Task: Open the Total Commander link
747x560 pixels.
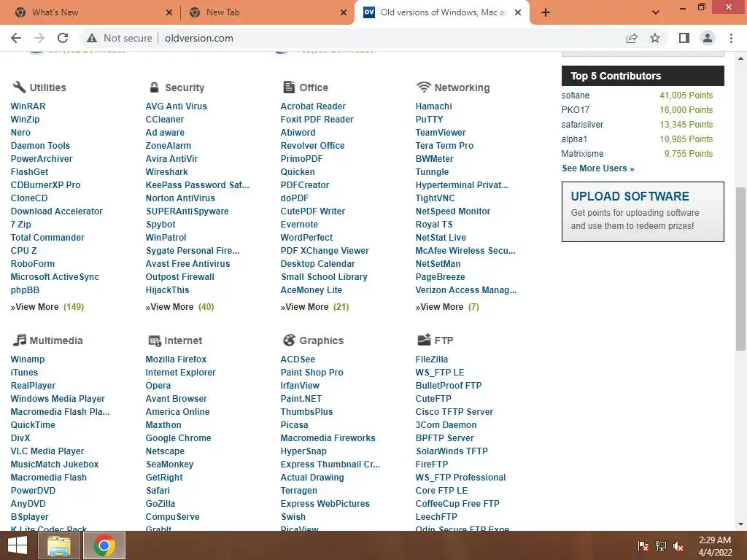Action: pos(47,237)
